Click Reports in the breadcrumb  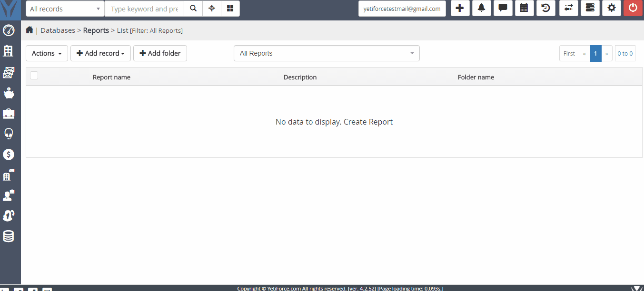pos(96,30)
